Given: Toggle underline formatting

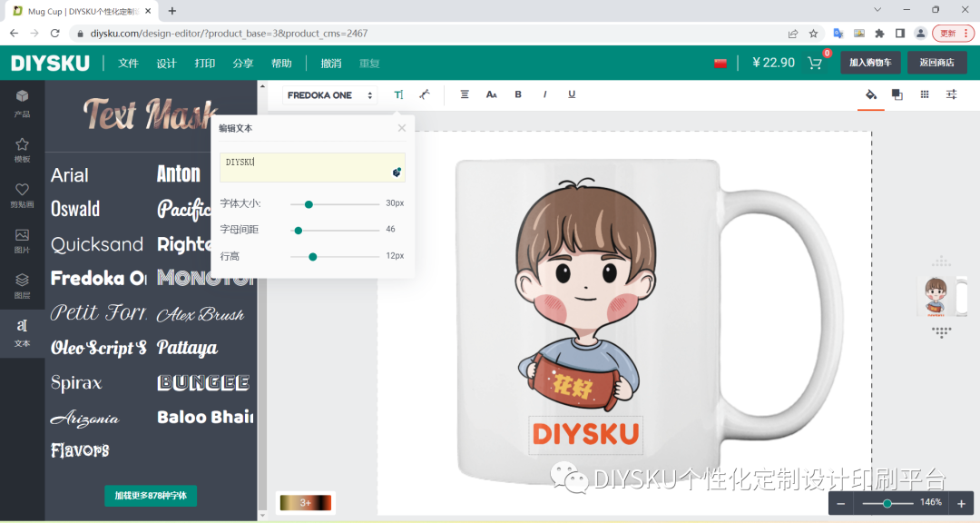Looking at the screenshot, I should [x=572, y=94].
